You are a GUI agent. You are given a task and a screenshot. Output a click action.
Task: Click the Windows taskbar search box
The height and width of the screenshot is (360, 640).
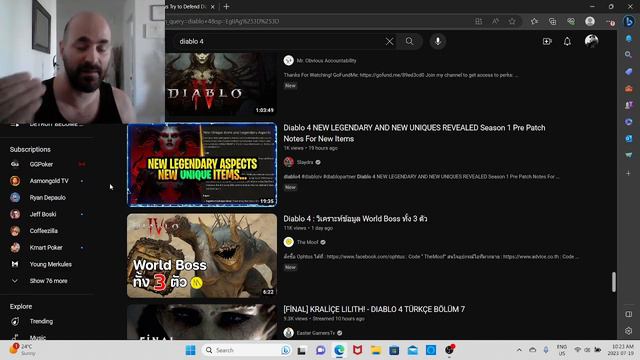point(246,350)
